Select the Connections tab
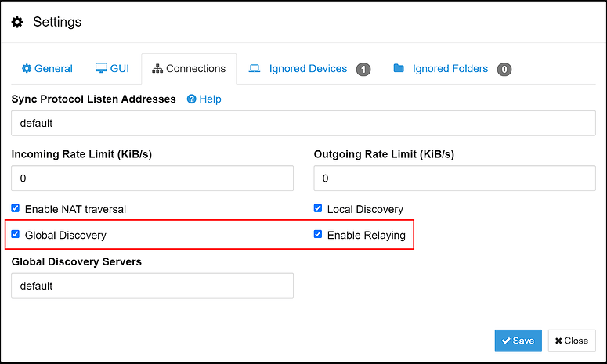The height and width of the screenshot is (364, 607). point(189,69)
